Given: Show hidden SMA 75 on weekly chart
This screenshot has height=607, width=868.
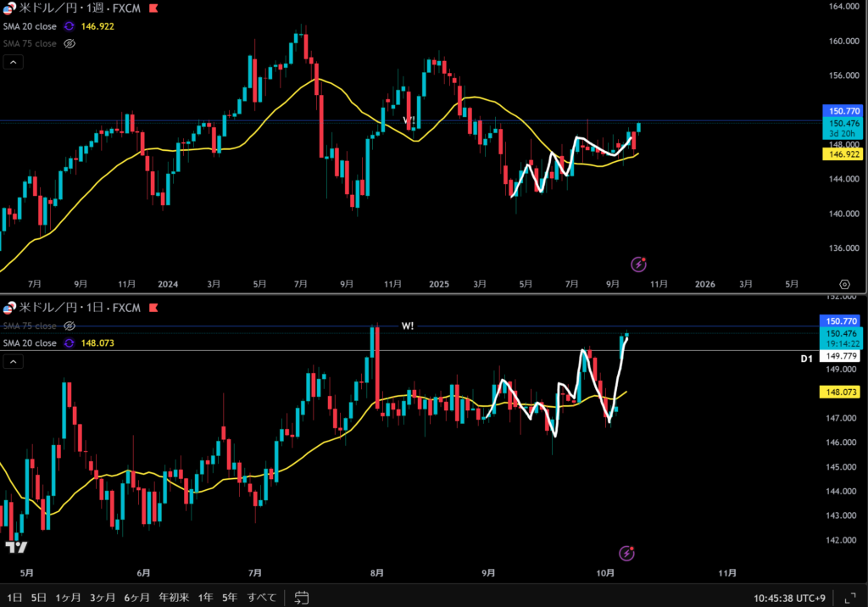Looking at the screenshot, I should pyautogui.click(x=70, y=42).
